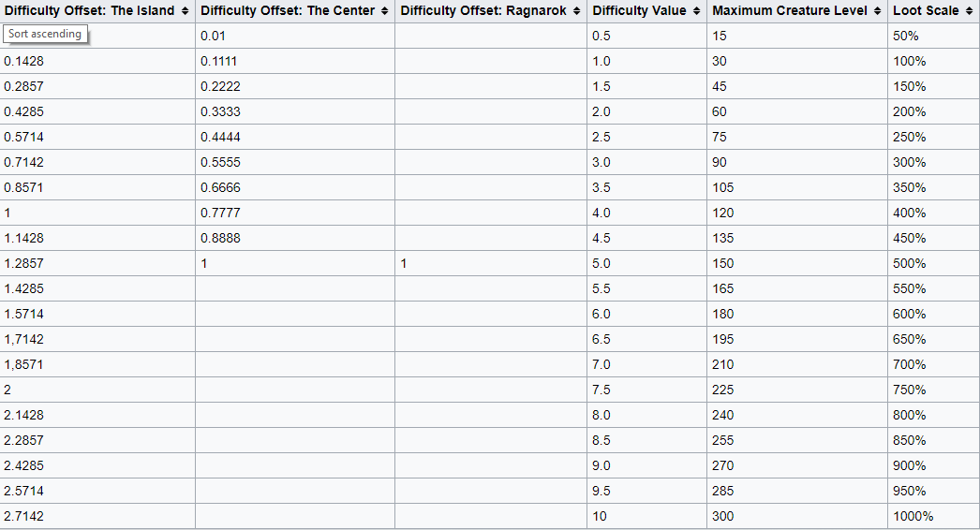Screen dimensions: 980x530
Task: Click the 1,8571 Island offset cell
Action: 23,364
